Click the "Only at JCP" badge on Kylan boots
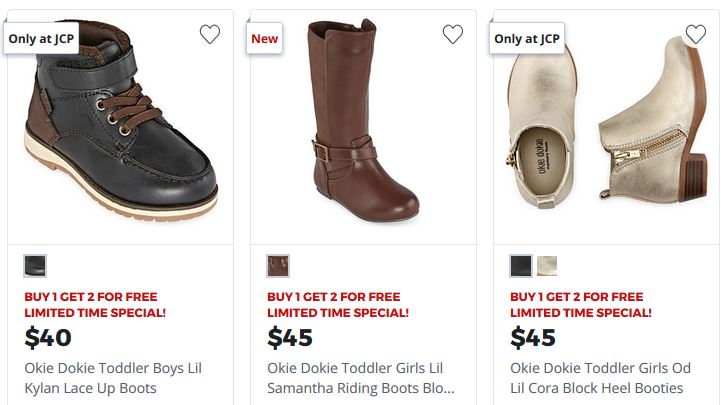 point(41,39)
